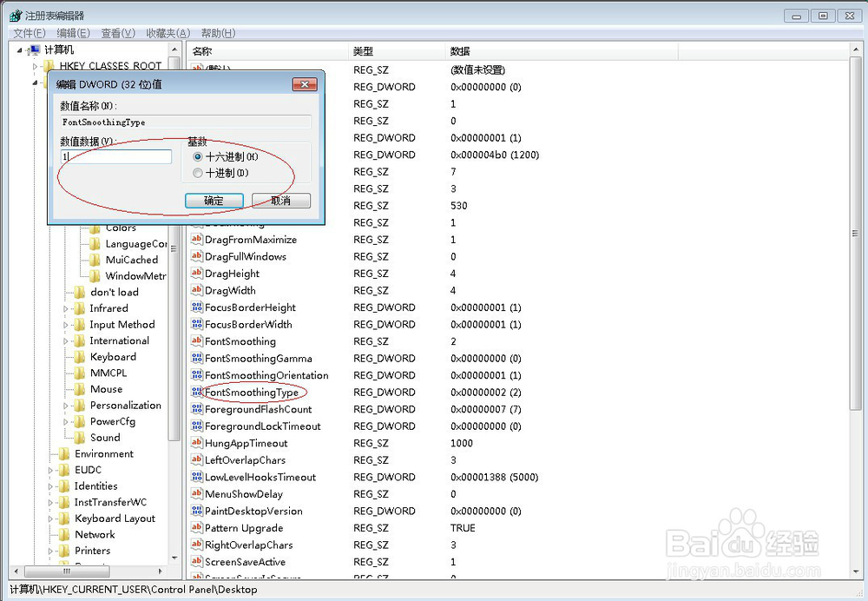Viewport: 868px width, 601px height.
Task: Select the FontSmoothing REG_SZ value icon
Action: point(195,341)
